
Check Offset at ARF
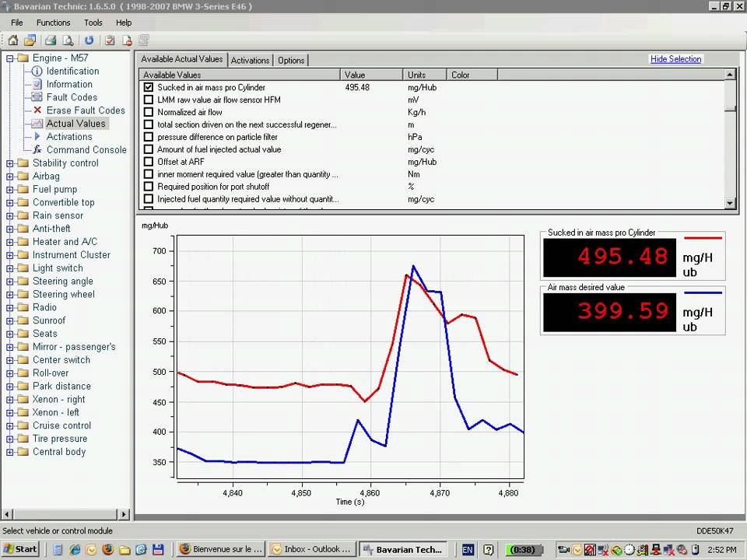149,162
